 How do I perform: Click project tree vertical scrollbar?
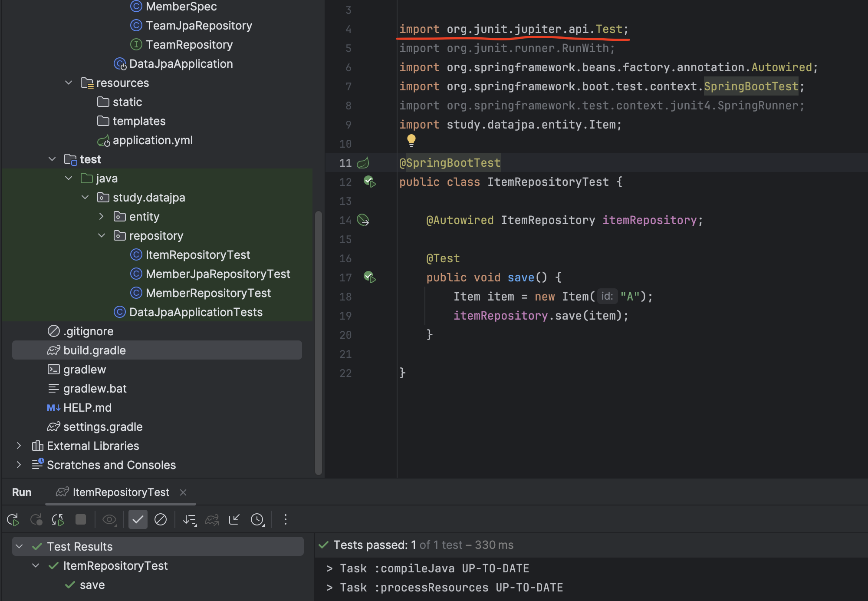point(319,343)
